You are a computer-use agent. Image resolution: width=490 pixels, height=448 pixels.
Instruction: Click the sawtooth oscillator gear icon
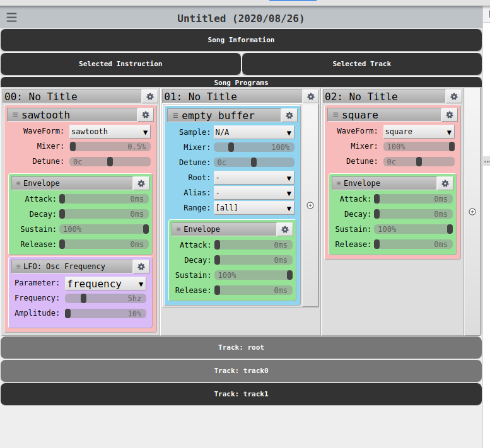point(146,115)
